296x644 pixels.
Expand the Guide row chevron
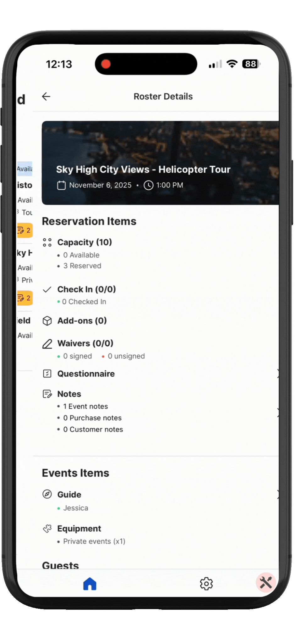278,494
